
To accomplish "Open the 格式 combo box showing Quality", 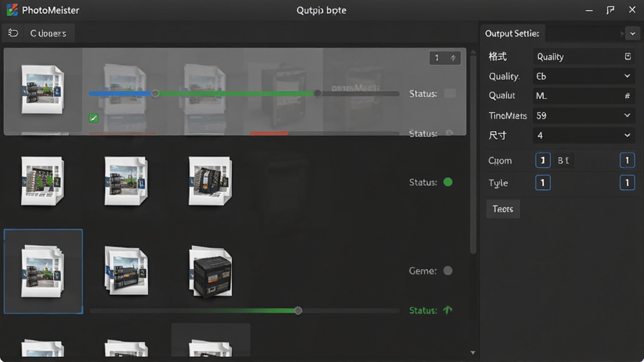I will pyautogui.click(x=584, y=56).
